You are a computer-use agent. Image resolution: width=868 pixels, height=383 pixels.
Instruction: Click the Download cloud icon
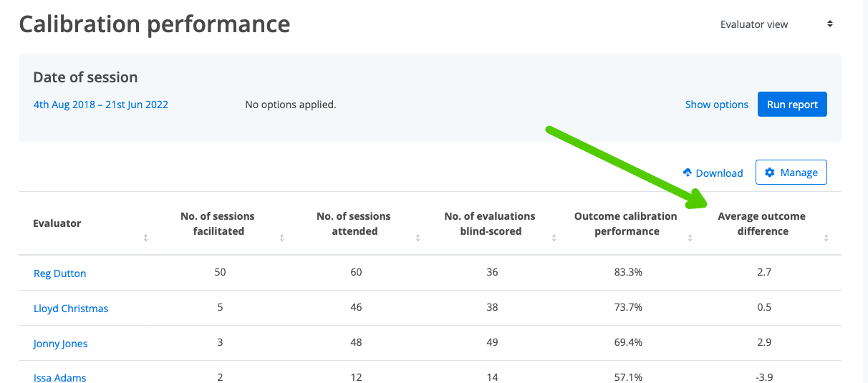pyautogui.click(x=688, y=173)
